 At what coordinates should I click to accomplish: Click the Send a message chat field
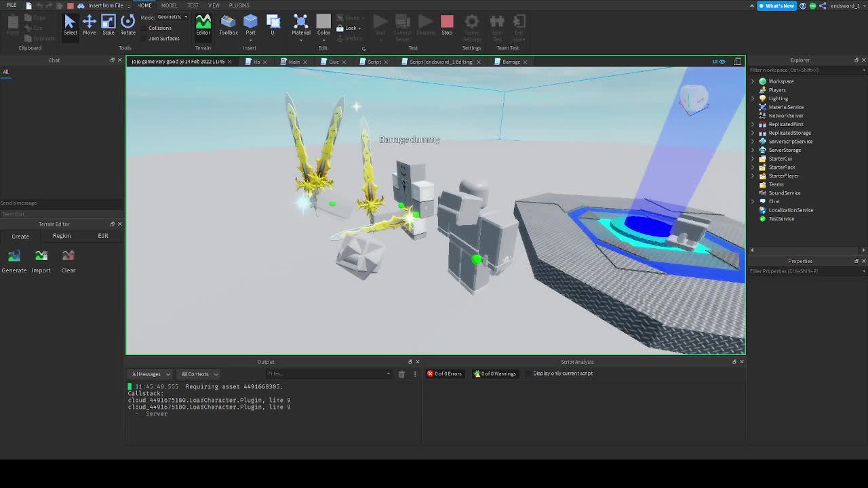tap(61, 203)
